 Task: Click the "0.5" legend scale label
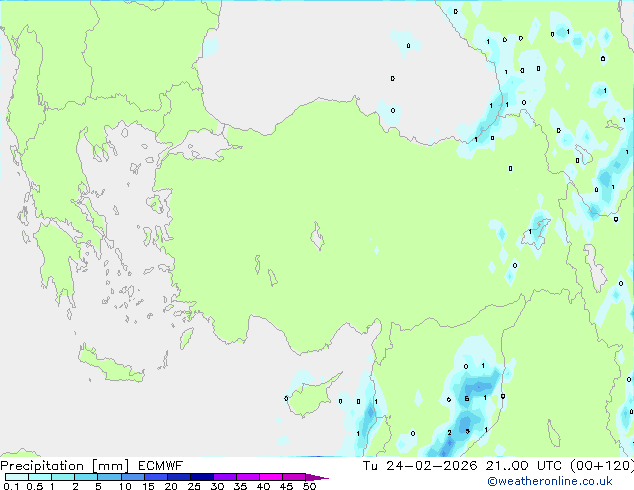(34, 486)
